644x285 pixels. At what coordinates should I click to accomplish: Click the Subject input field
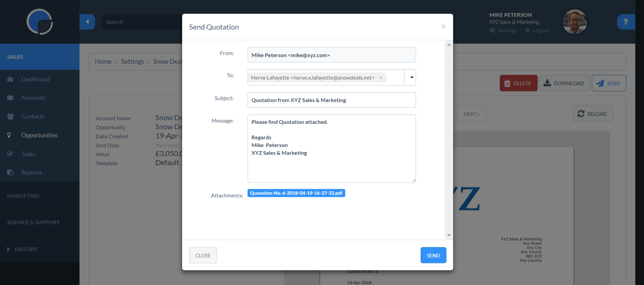click(332, 100)
